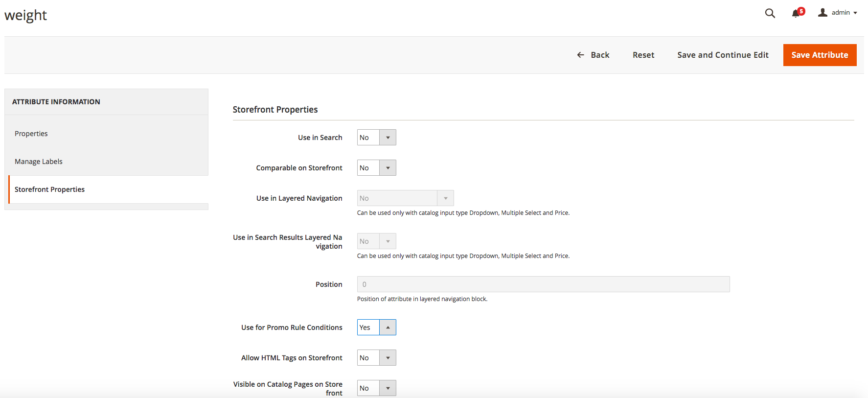
Task: Click the Use in Layered Navigation dropdown
Action: 405,198
